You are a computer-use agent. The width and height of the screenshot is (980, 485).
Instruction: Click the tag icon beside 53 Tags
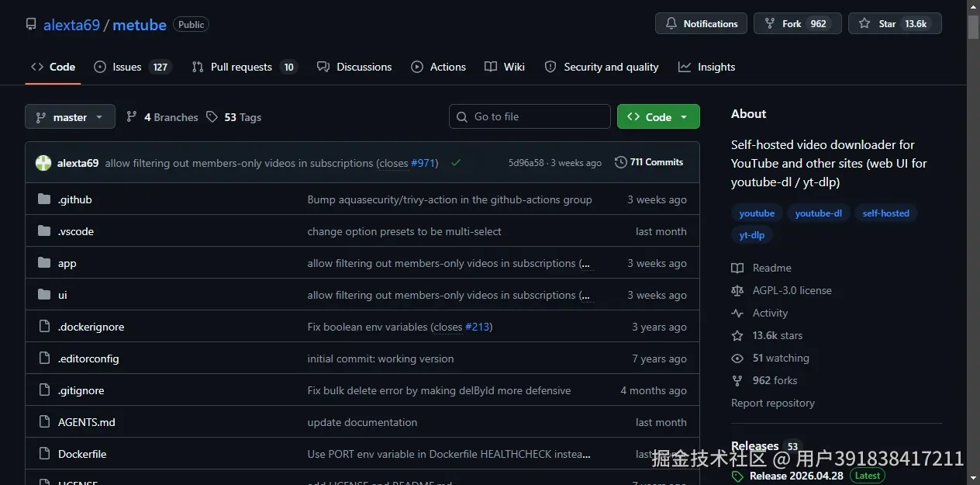pos(212,117)
